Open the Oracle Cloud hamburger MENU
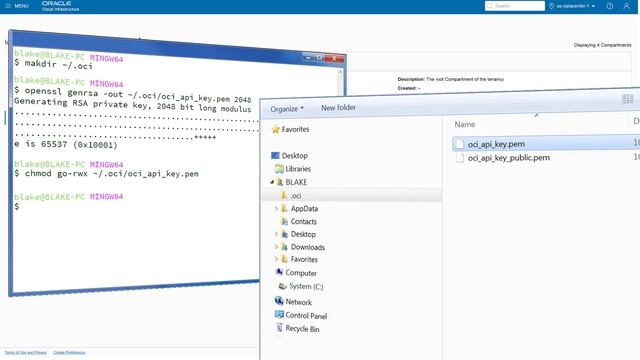Screen dimensions: 640x360 pyautogui.click(x=17, y=6)
